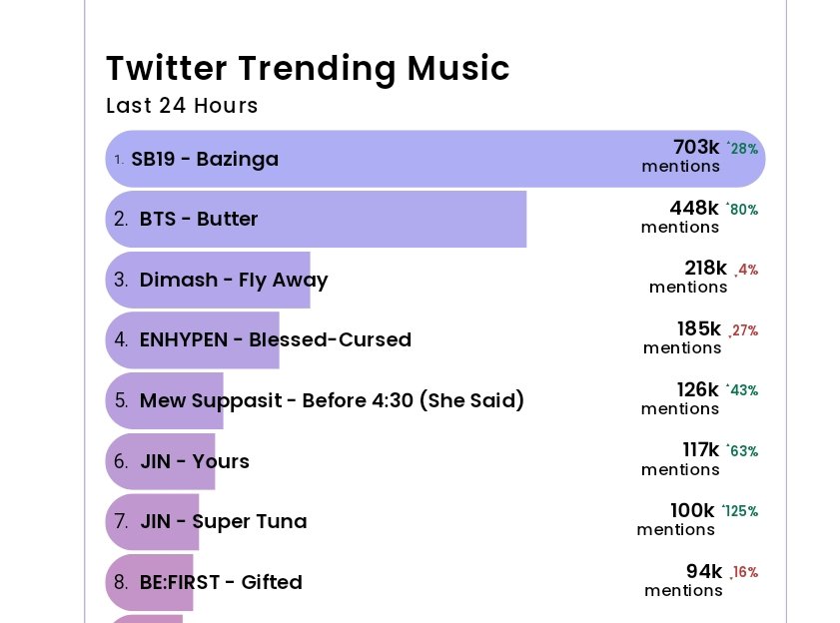Click the 703k mentions count
Screen dimensions: 840x623
[681, 156]
